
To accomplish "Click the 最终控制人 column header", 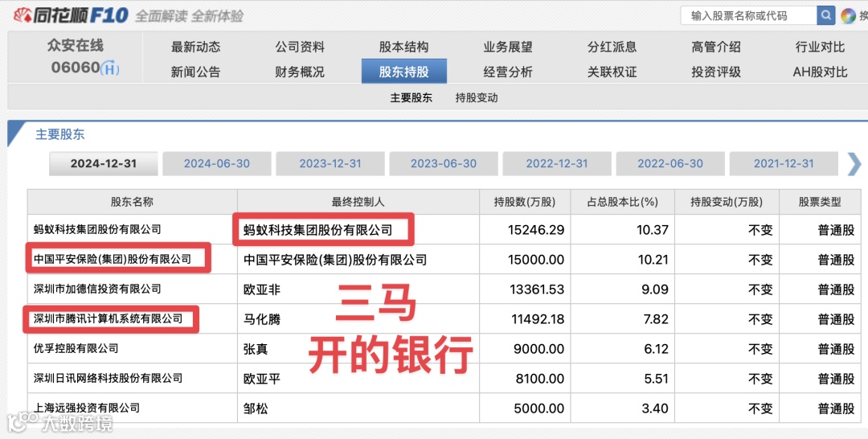I will (x=358, y=202).
